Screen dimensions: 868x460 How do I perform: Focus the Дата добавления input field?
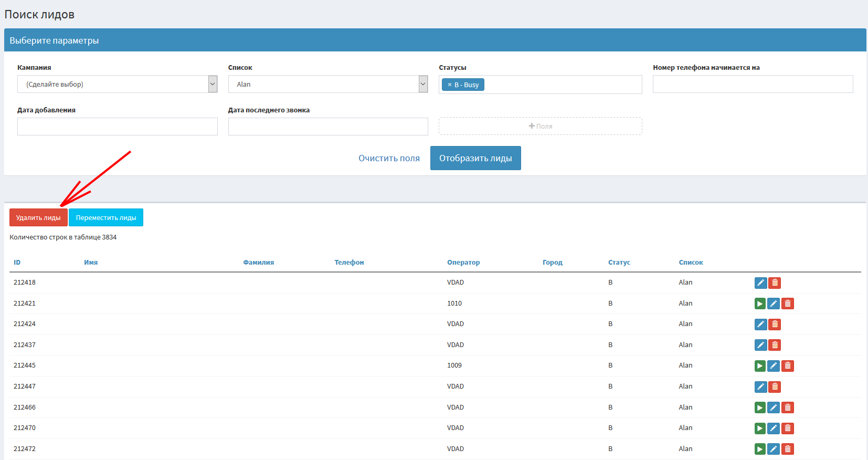click(117, 127)
